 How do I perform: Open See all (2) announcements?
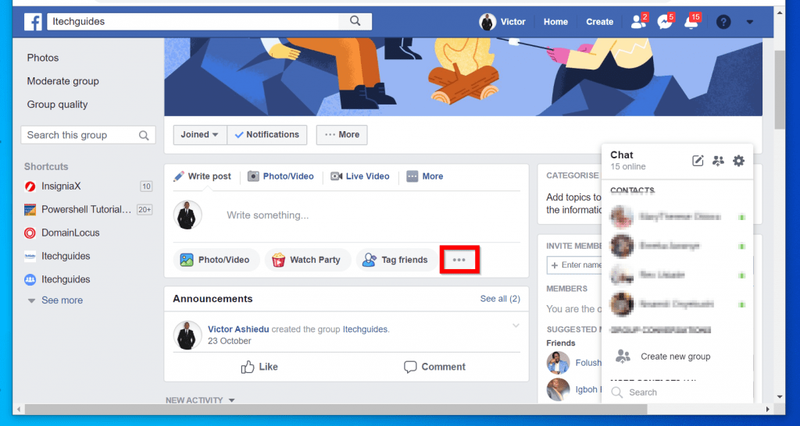500,299
